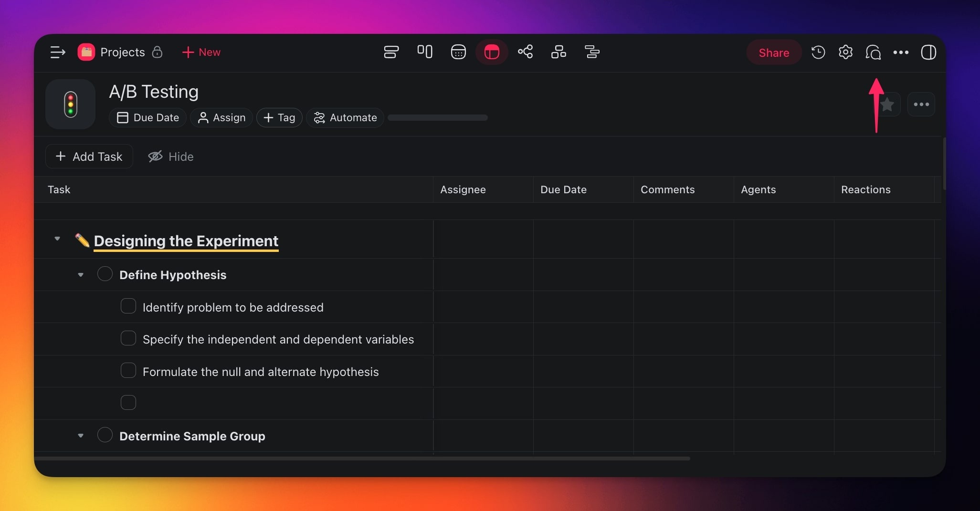This screenshot has width=980, height=511.
Task: Click the traffic light document icon
Action: [x=71, y=104]
